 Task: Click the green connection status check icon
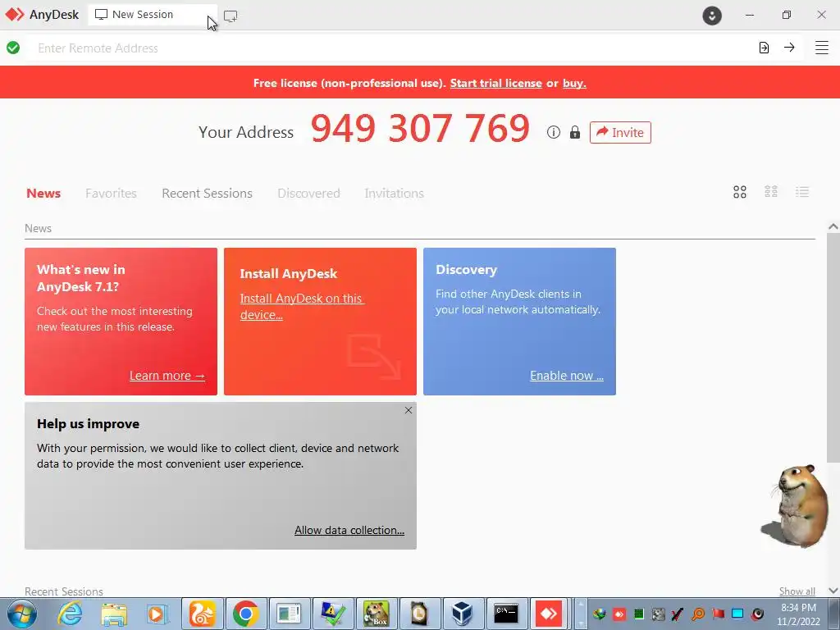(13, 48)
